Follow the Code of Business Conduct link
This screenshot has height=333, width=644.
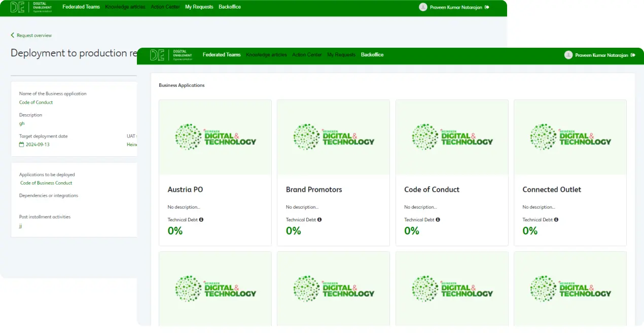tap(46, 183)
